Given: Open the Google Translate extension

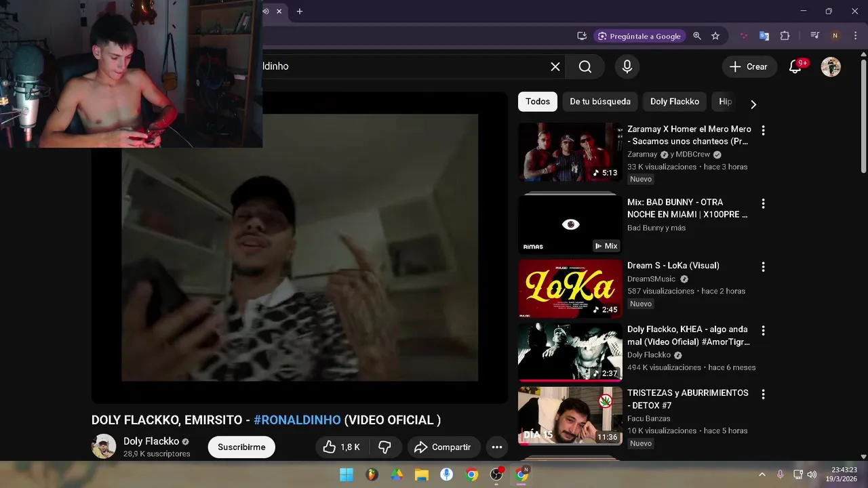Looking at the screenshot, I should (764, 36).
